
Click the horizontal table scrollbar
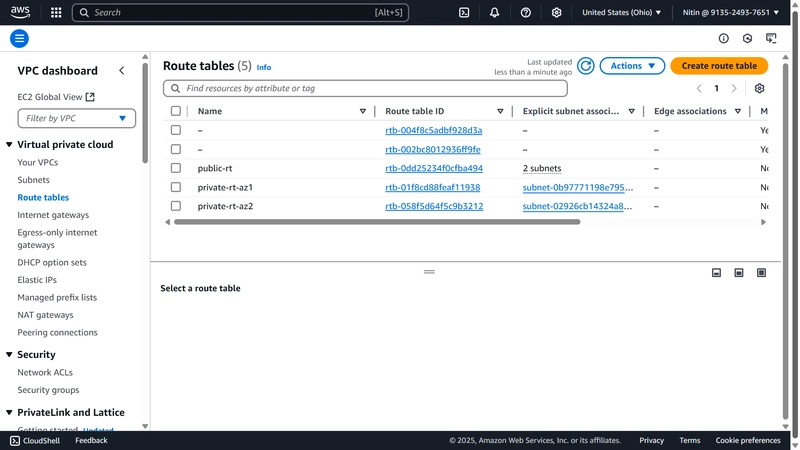377,222
